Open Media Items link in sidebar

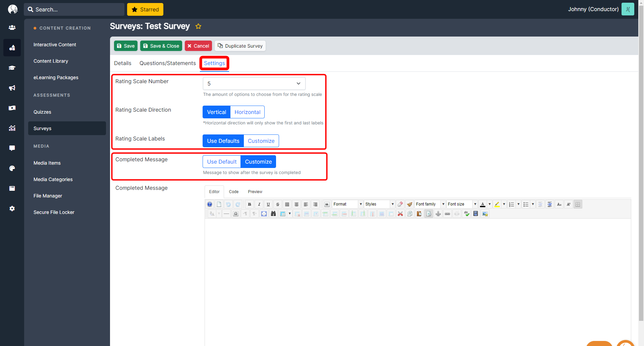(x=47, y=163)
